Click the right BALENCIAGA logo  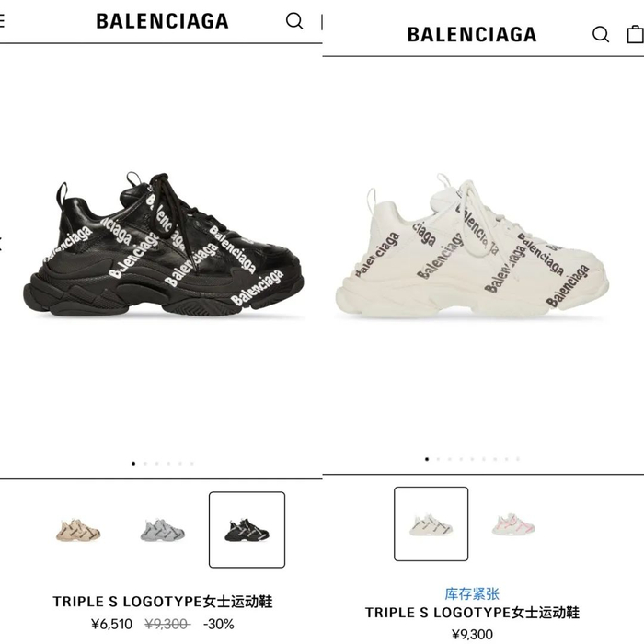472,35
